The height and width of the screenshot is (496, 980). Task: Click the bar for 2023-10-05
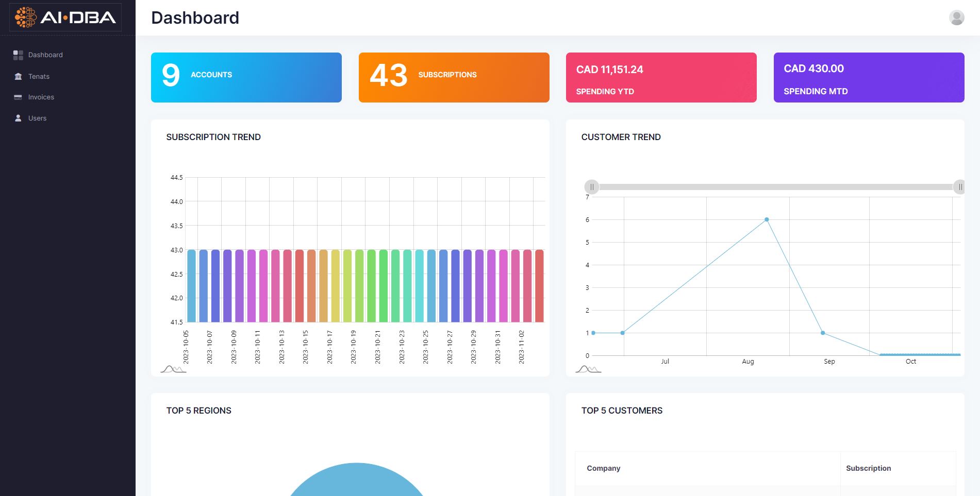191,286
